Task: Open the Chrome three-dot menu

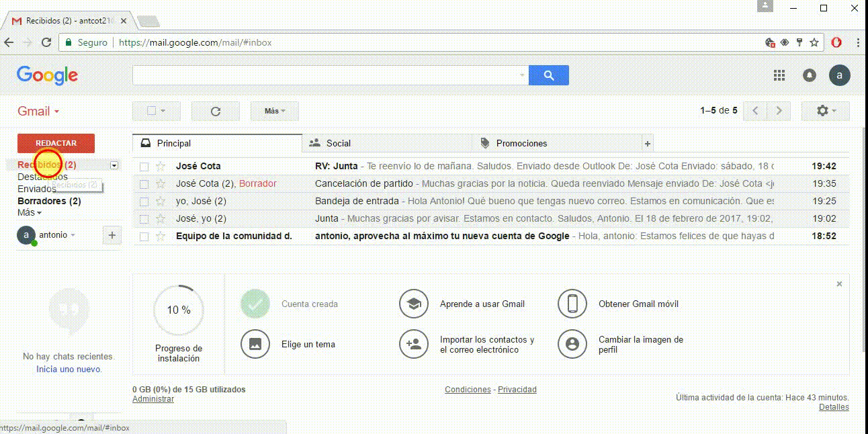Action: point(858,42)
